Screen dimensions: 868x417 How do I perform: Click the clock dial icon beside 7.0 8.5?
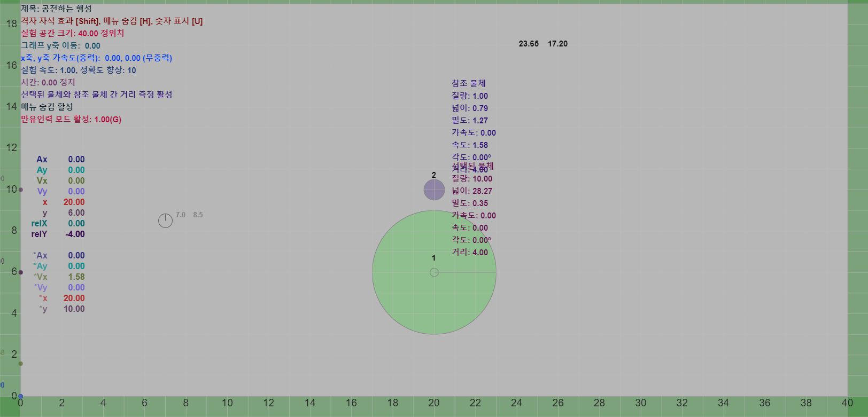[x=165, y=221]
